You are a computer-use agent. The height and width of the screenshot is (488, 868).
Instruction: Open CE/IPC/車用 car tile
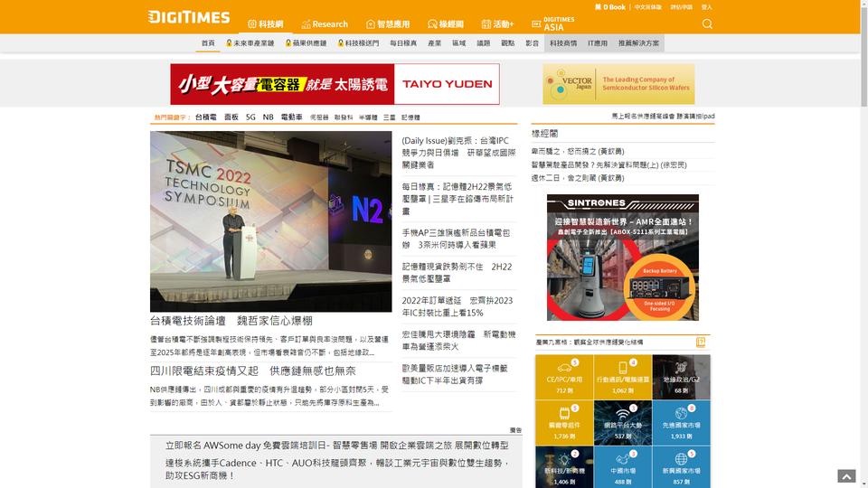click(x=564, y=378)
